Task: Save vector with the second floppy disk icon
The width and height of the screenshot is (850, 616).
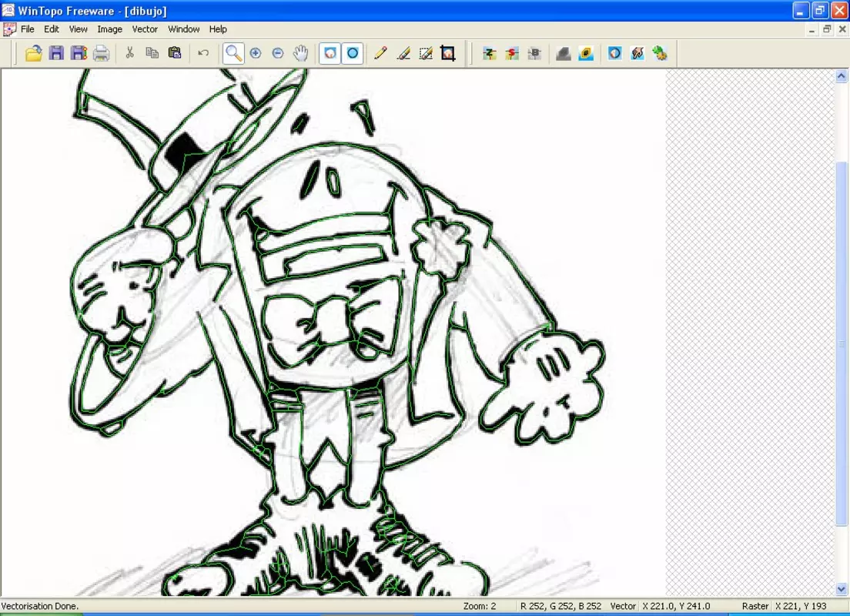Action: (x=79, y=53)
